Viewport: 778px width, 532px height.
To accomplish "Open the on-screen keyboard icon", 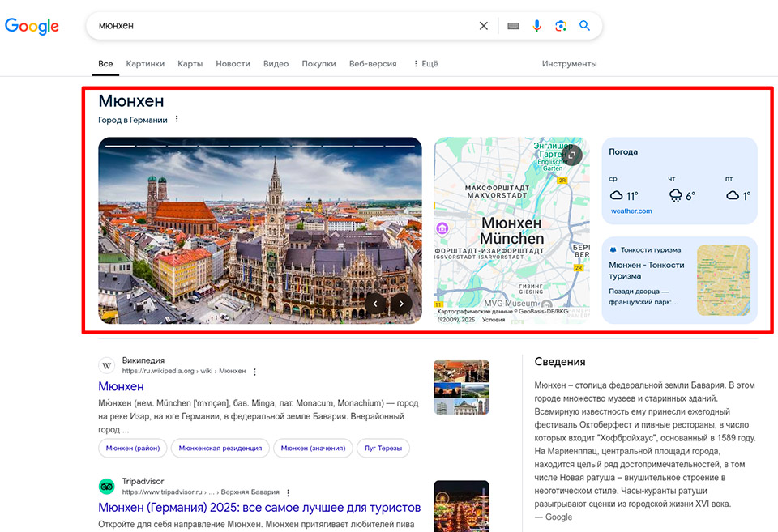I will coord(513,26).
